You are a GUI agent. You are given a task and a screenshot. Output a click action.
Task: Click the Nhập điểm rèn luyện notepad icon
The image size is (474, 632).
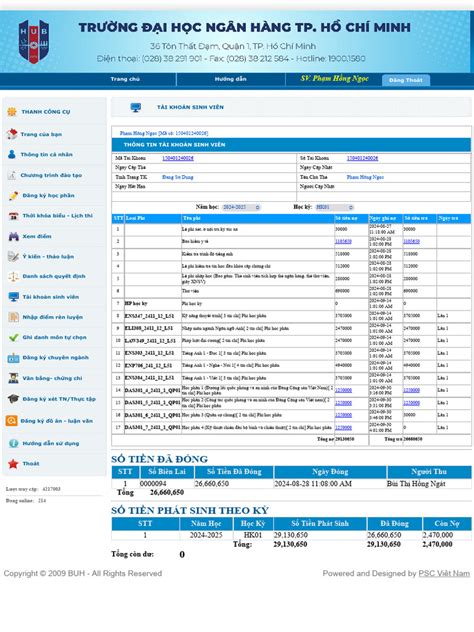tap(13, 317)
